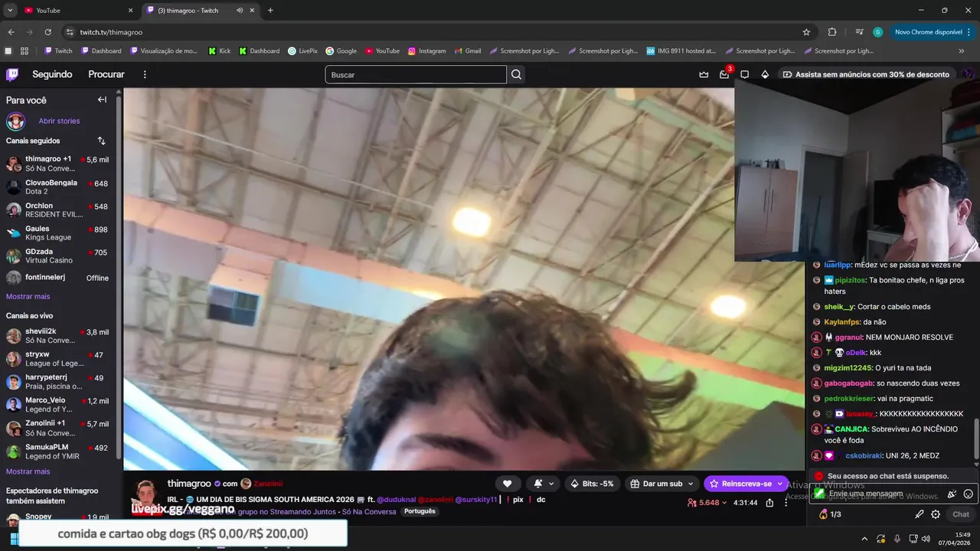980x551 pixels.
Task: Open the three-dot more menu next to Procurar
Action: pos(145,74)
